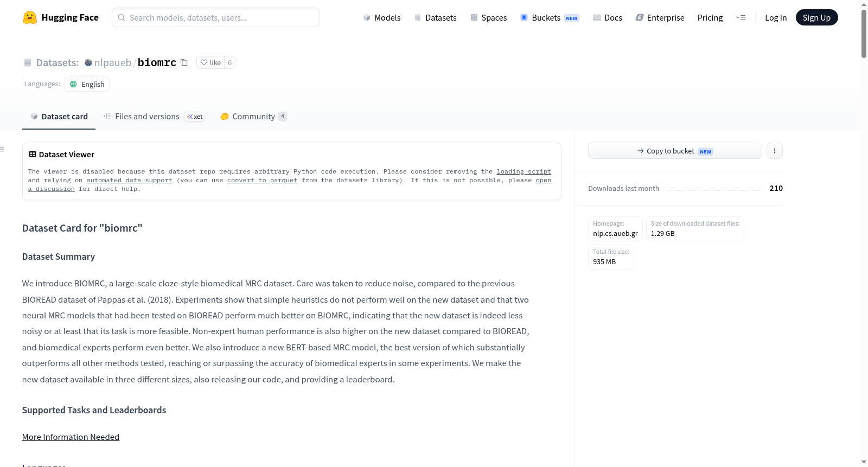Viewport: 868px width, 467px height.
Task: Click the xet badge on Files tab
Action: point(195,117)
